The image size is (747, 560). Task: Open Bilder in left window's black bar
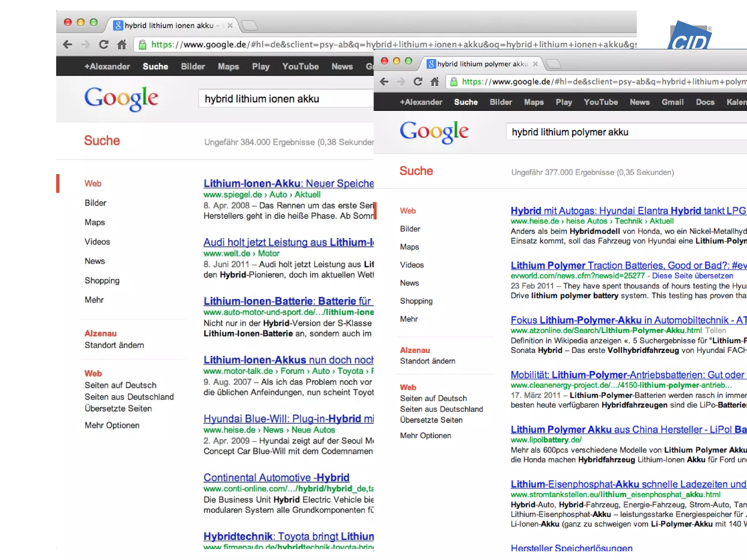[x=193, y=66]
